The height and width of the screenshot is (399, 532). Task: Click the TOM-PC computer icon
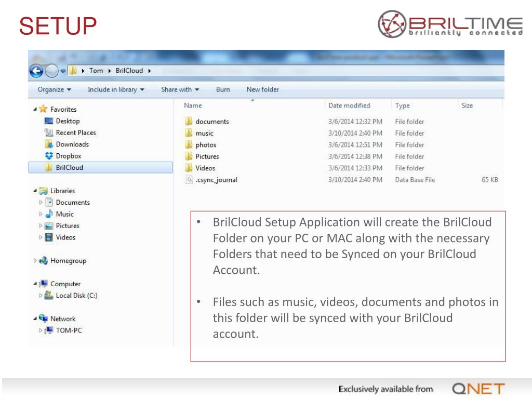pyautogui.click(x=49, y=330)
